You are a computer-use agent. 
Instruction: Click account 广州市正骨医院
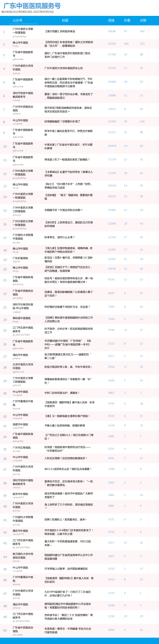(21, 448)
